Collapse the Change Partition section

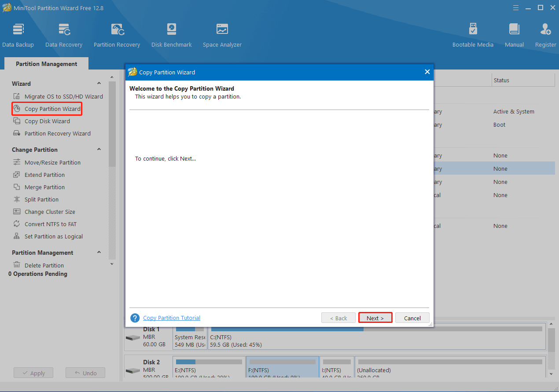[x=99, y=150]
